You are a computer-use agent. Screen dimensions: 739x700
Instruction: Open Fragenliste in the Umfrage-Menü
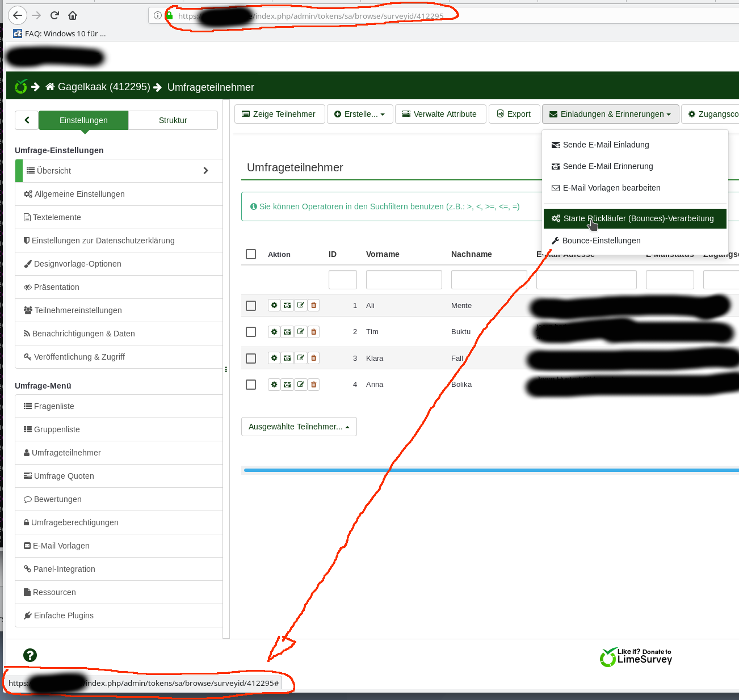pos(54,406)
